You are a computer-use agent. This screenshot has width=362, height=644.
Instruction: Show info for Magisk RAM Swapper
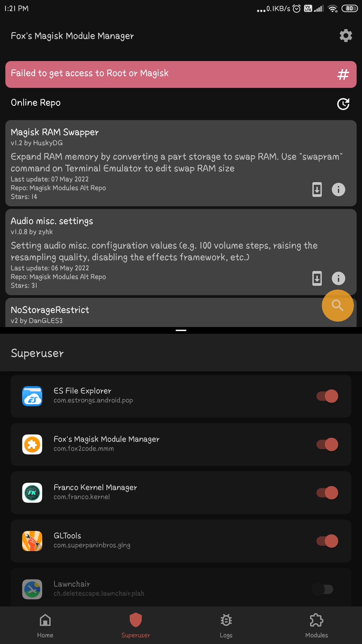(x=338, y=190)
